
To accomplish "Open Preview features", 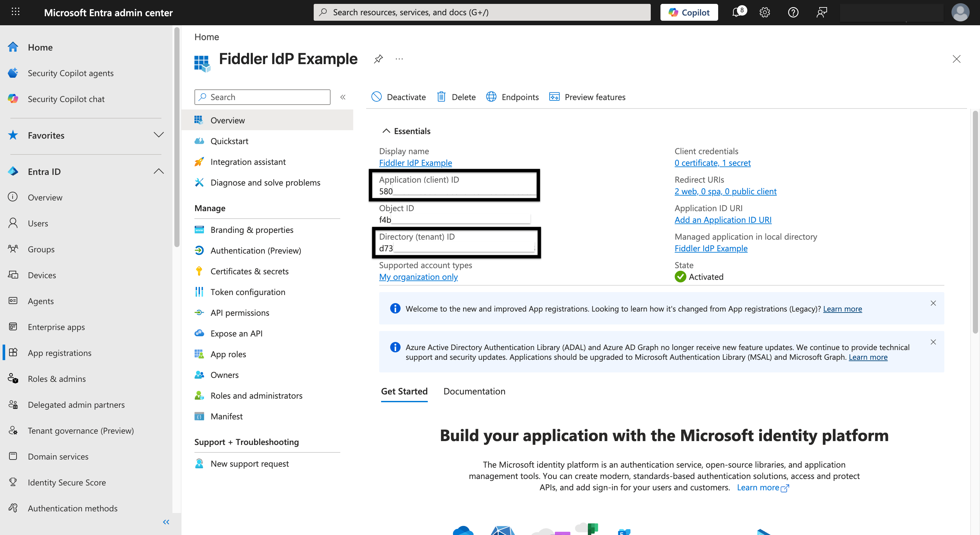I will [x=587, y=97].
